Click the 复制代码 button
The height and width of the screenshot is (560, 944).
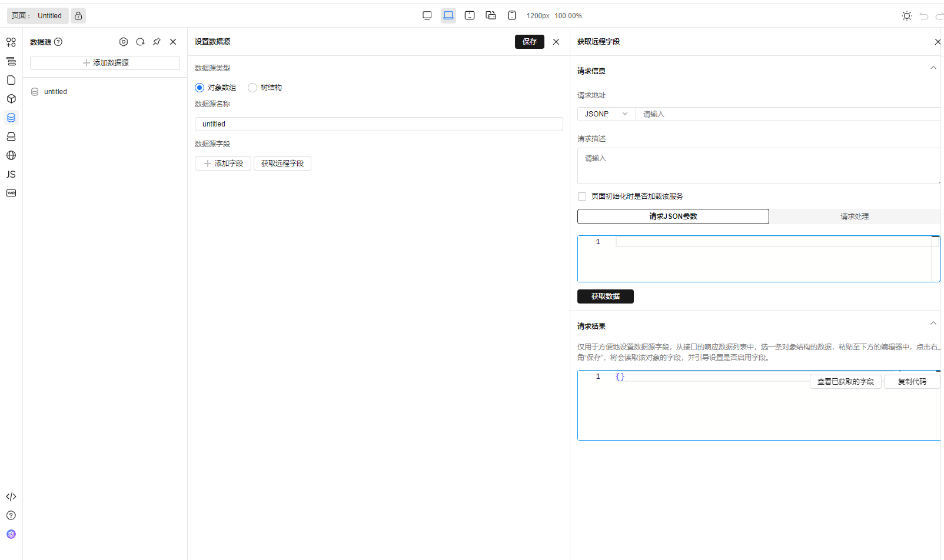tap(912, 382)
